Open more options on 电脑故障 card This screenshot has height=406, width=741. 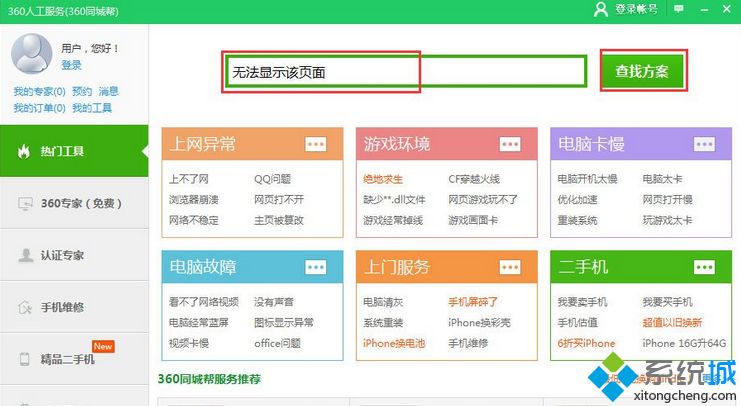[315, 267]
